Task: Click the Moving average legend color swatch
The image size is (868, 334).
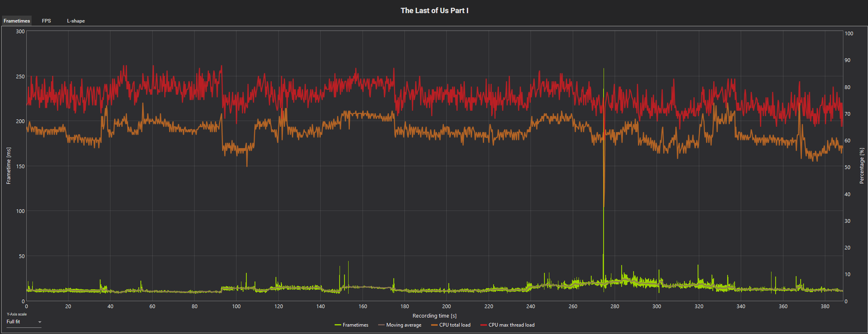Action: pyautogui.click(x=381, y=325)
